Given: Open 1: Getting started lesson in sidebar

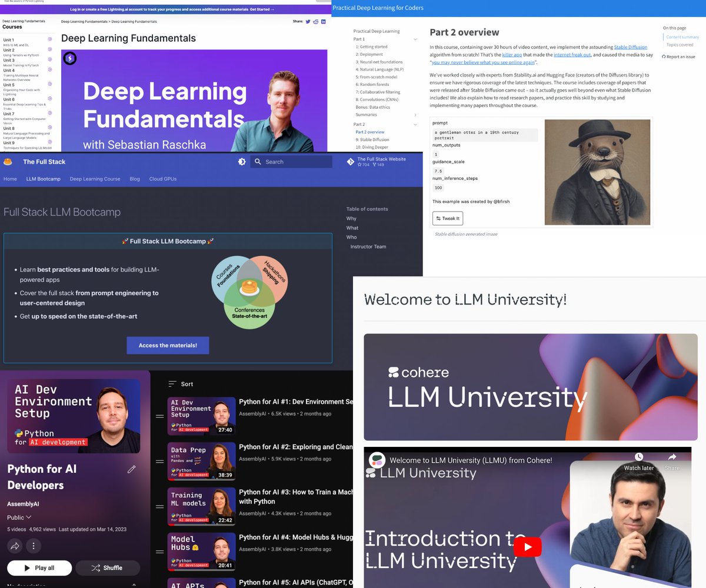Looking at the screenshot, I should (x=371, y=46).
